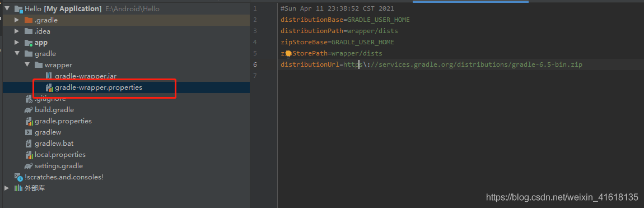Screen dimensions: 644x208
Task: Click the gradlew script icon
Action: click(29, 132)
